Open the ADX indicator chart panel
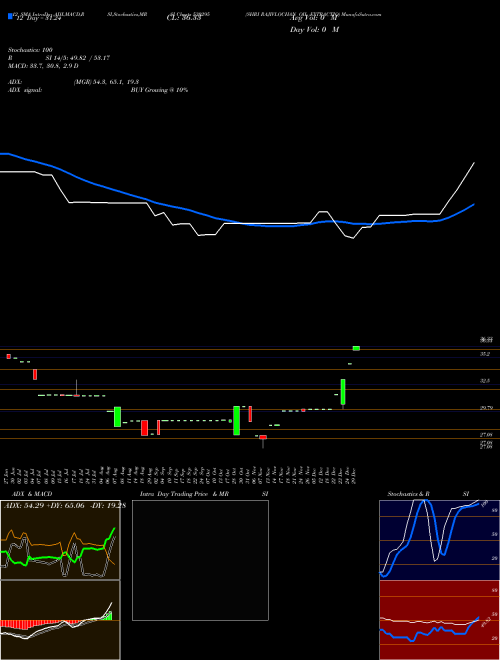This screenshot has width=500, height=660. 60,540
